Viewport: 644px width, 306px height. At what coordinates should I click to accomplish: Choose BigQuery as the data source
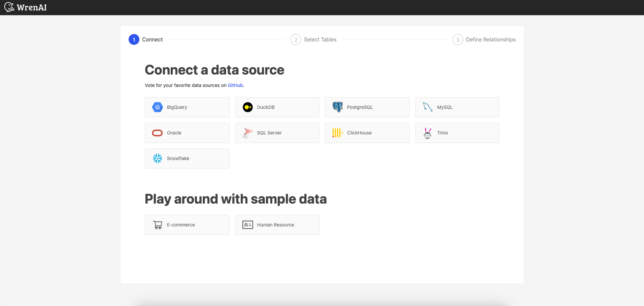[187, 107]
